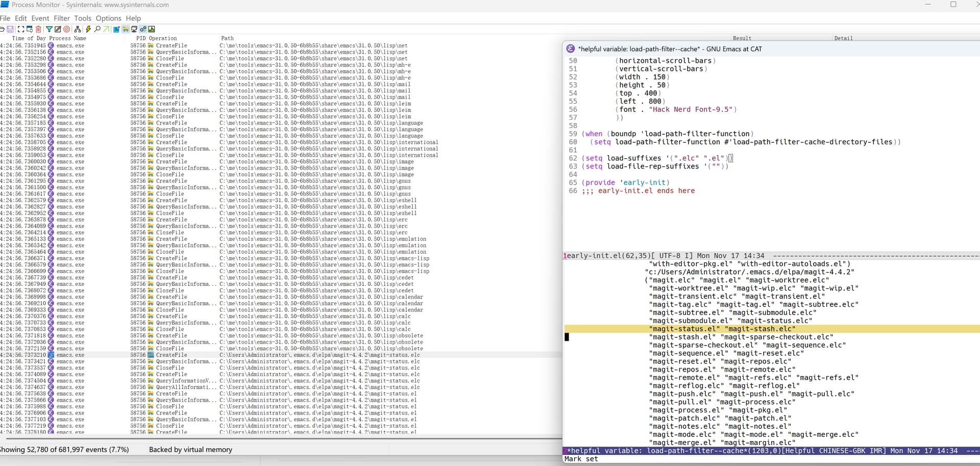This screenshot has width=980, height=466.
Task: Click the Include Process From Window target icon
Action: [x=67, y=29]
